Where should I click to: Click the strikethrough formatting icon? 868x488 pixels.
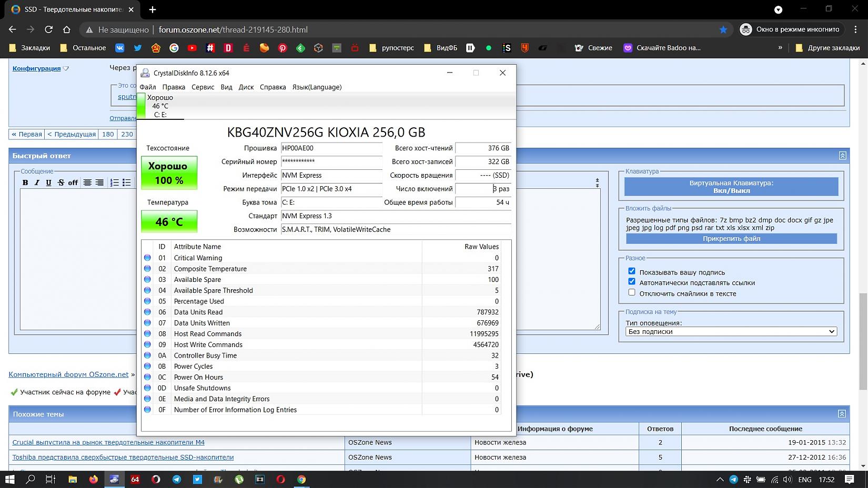(x=61, y=182)
